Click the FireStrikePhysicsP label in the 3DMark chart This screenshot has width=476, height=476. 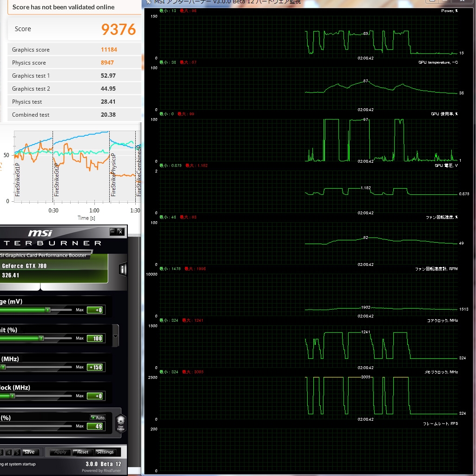click(113, 175)
